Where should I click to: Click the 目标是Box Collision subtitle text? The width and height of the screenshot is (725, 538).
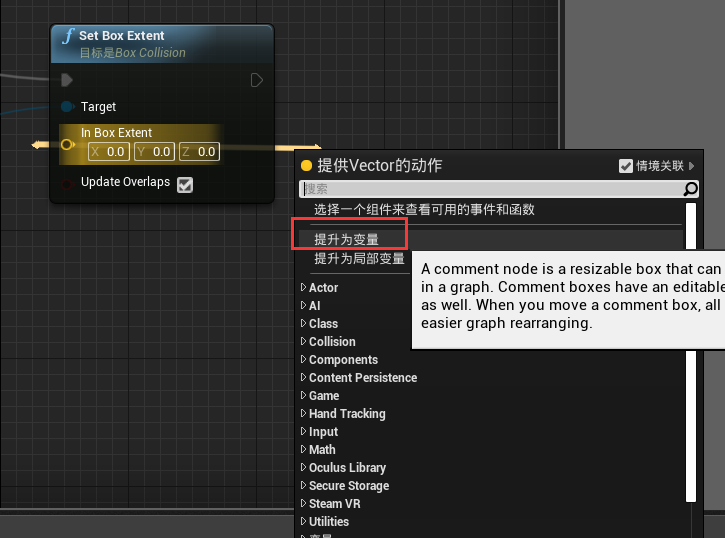point(133,53)
